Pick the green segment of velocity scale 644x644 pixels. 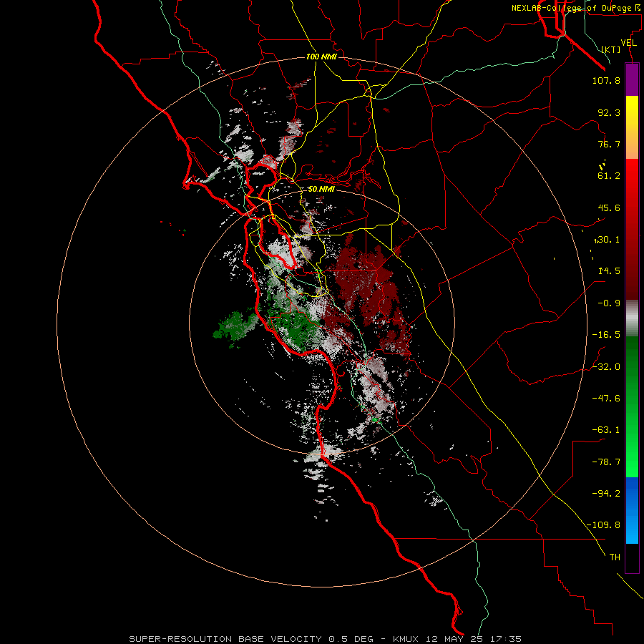632,406
